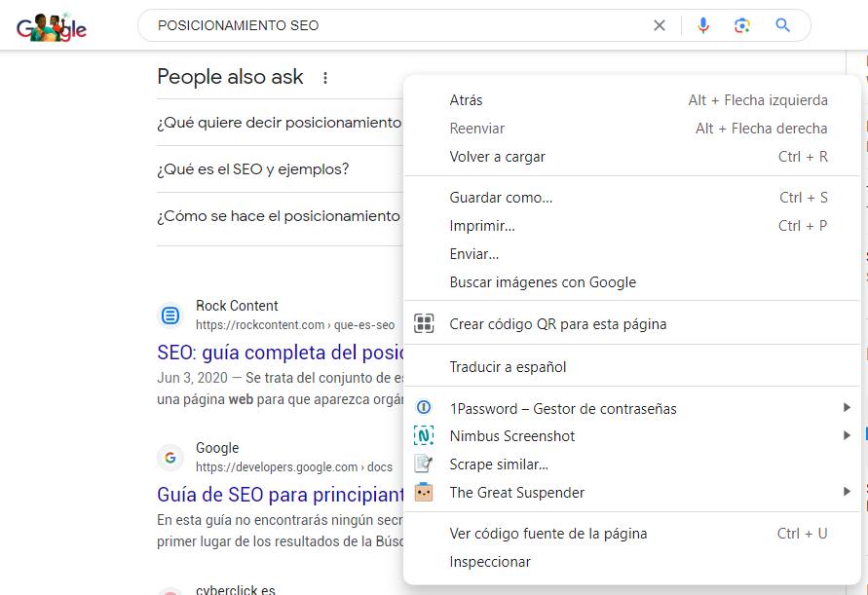The width and height of the screenshot is (868, 595).
Task: Start voice search with the microphone icon
Action: coord(703,25)
